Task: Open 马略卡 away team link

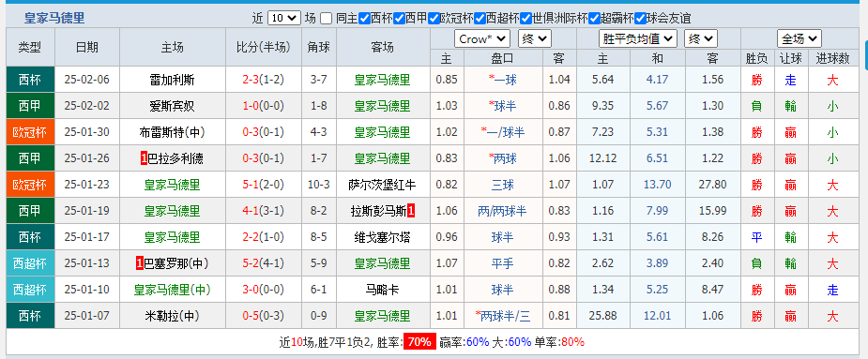Action: coord(383,290)
